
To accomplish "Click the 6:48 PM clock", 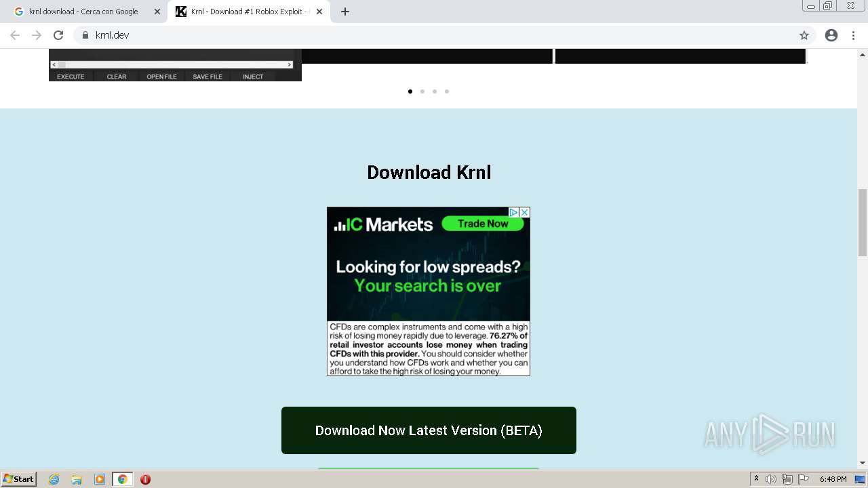I will (833, 479).
